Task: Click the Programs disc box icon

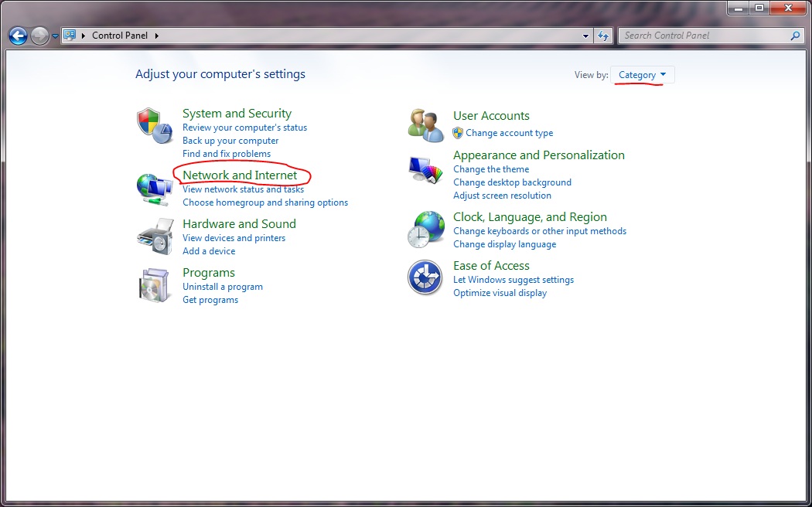Action: 155,284
